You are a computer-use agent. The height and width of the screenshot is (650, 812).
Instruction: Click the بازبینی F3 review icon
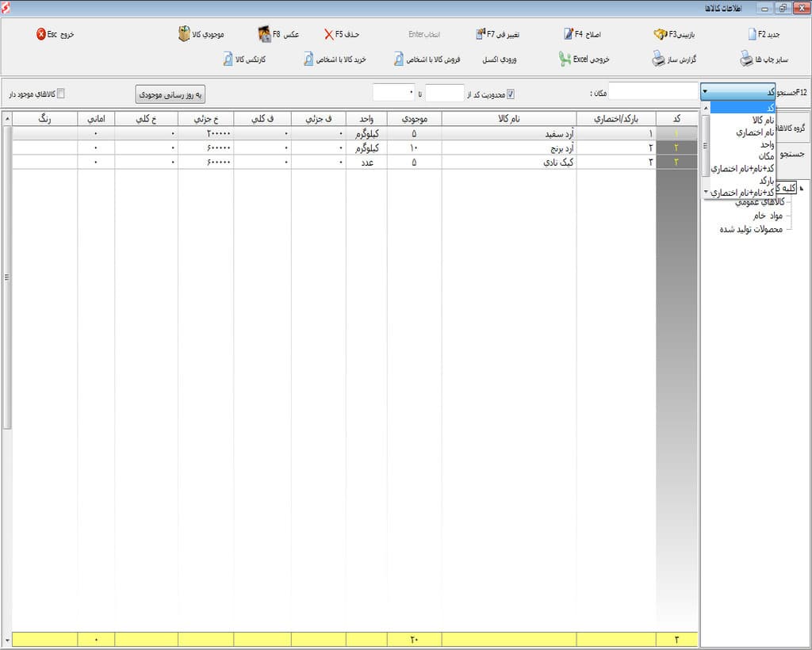pyautogui.click(x=659, y=35)
